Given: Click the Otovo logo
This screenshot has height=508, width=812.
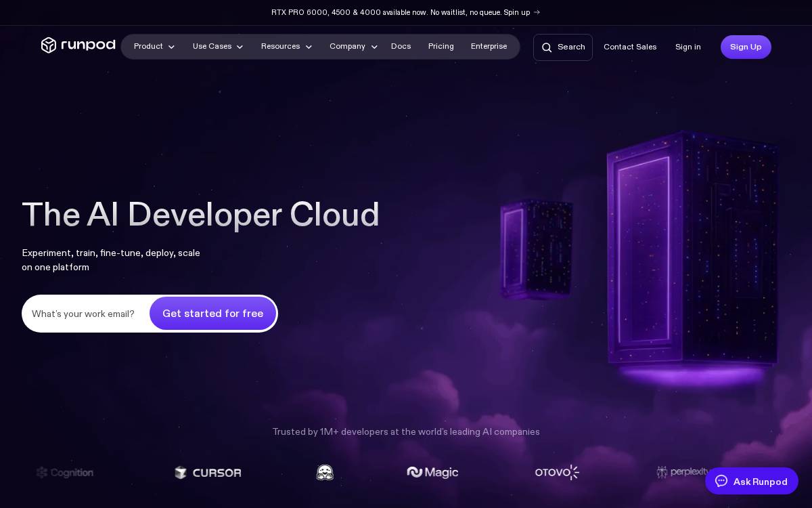Looking at the screenshot, I should pos(557,472).
